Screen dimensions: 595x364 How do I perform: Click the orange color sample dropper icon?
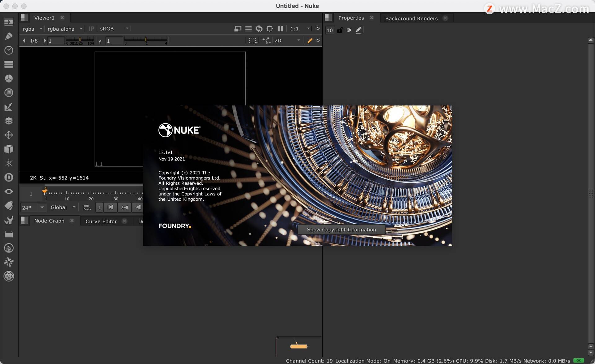click(310, 41)
